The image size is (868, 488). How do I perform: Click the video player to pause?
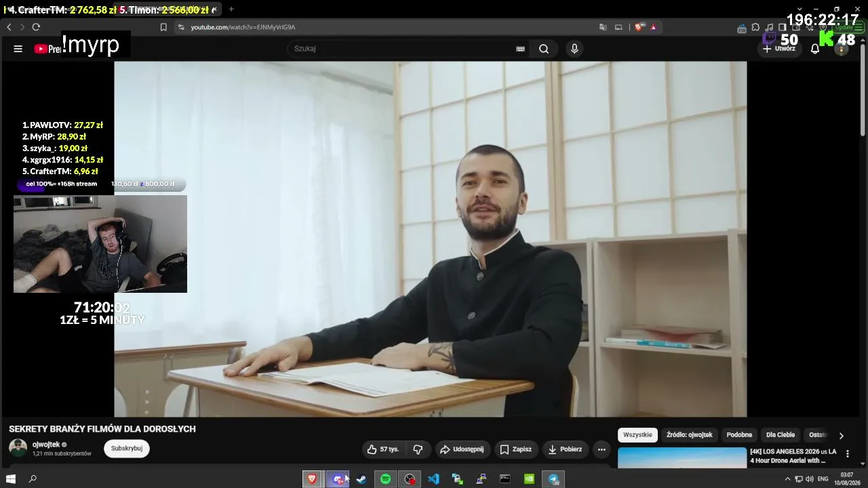pos(430,239)
